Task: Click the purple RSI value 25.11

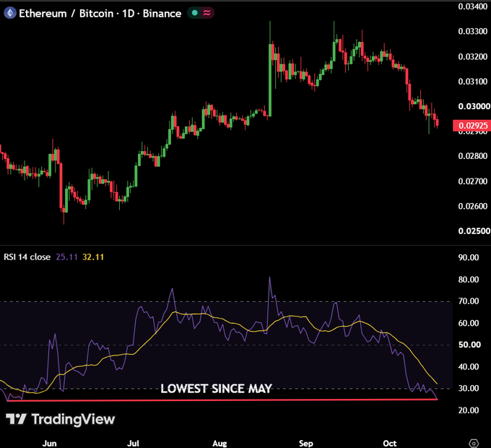Action: [x=66, y=257]
